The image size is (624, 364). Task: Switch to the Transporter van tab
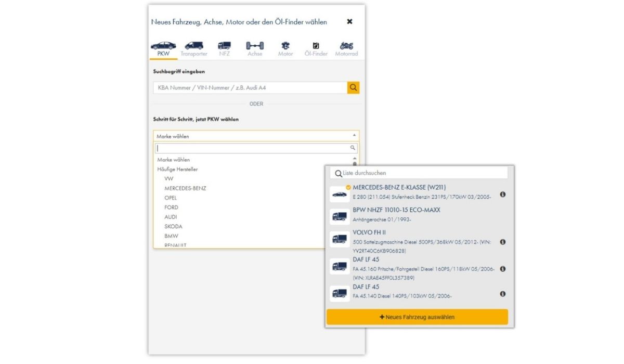click(x=194, y=49)
